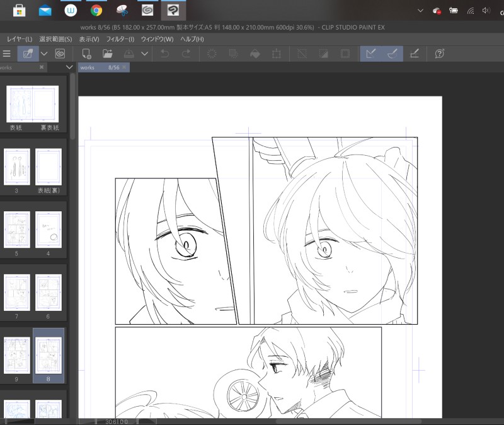
Task: Close the works 8/56 canvas tab
Action: (x=124, y=67)
